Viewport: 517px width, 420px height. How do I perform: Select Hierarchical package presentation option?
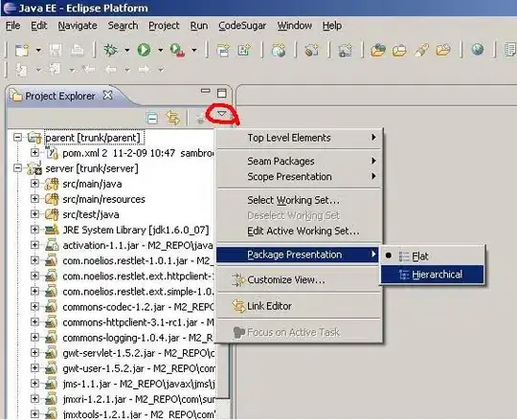coord(432,275)
